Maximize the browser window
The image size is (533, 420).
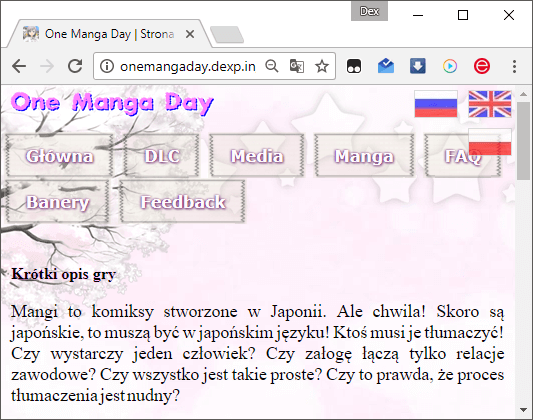pos(463,15)
